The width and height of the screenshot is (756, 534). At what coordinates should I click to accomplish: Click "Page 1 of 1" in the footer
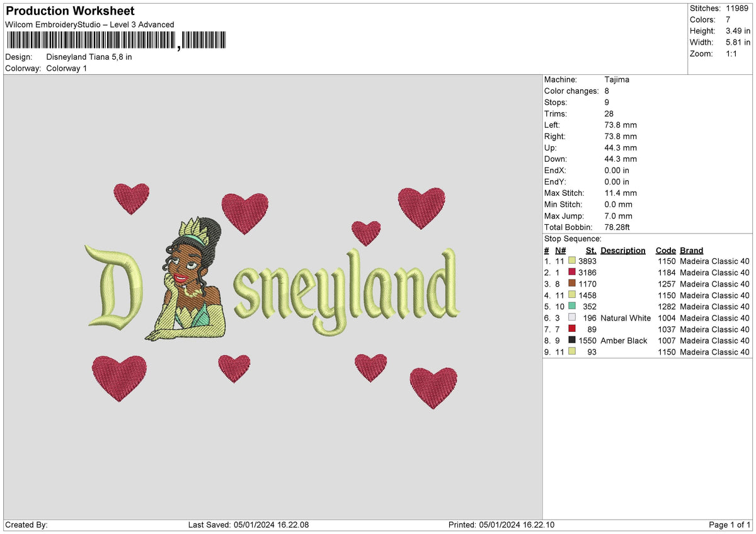730,525
